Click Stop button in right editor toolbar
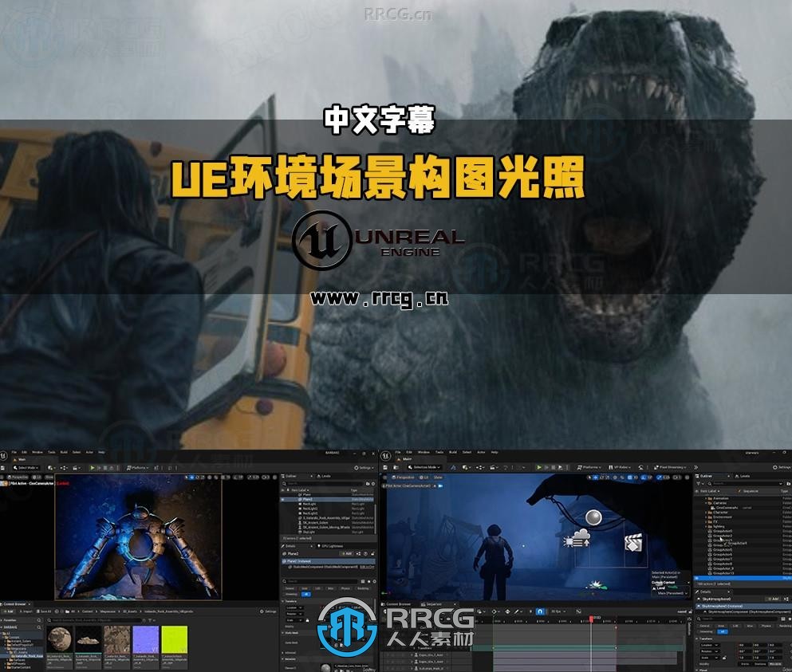The height and width of the screenshot is (672, 792). pyautogui.click(x=553, y=467)
